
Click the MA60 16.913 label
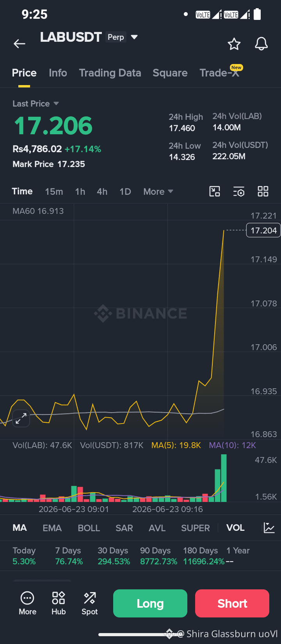click(38, 211)
